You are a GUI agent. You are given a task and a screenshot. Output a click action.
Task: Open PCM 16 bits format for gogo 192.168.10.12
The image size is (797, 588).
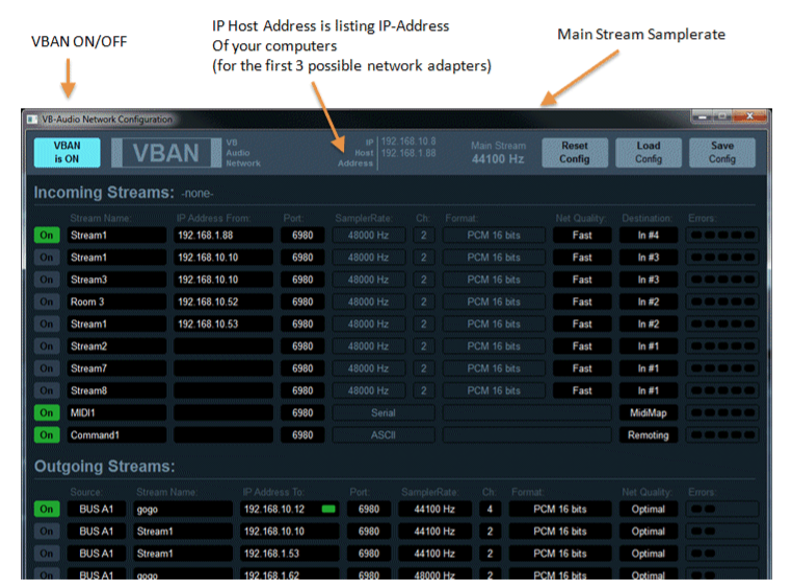(560, 509)
